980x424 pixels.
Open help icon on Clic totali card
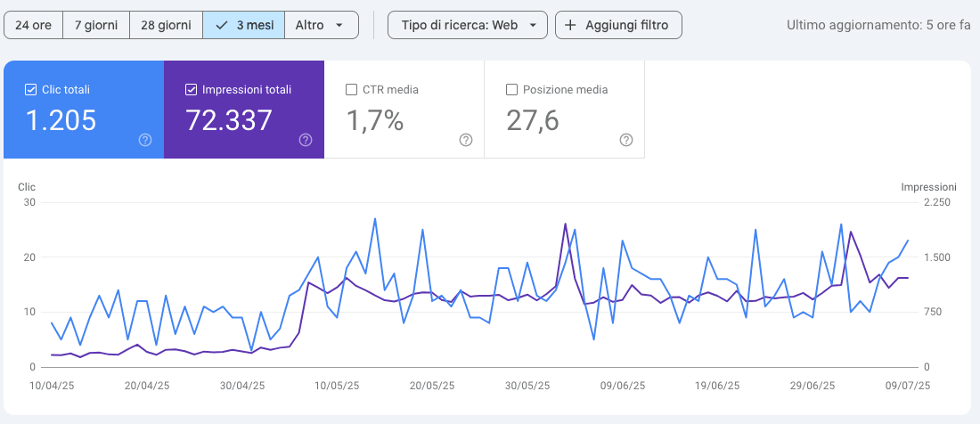[x=145, y=140]
